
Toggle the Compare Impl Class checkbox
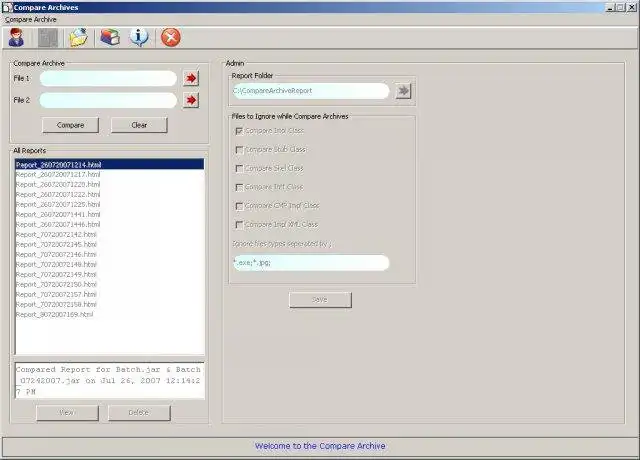pyautogui.click(x=239, y=131)
